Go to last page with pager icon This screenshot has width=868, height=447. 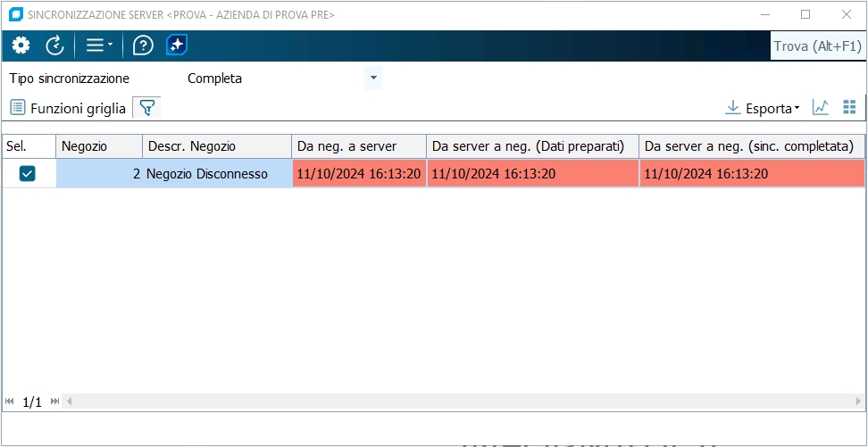54,401
